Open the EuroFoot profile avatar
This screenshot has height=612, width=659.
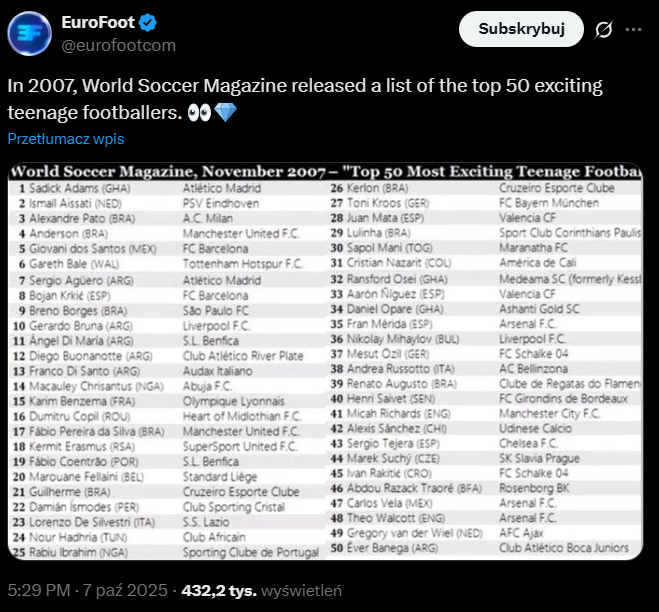pos(31,33)
